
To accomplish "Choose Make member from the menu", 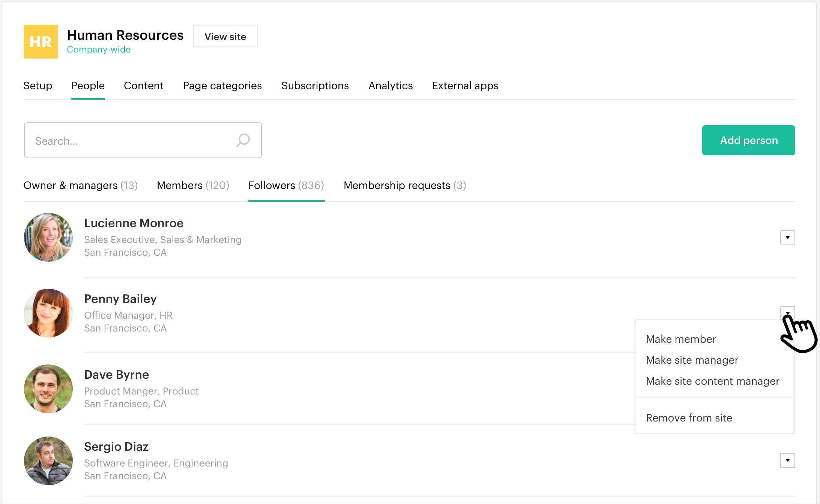I will point(681,339).
